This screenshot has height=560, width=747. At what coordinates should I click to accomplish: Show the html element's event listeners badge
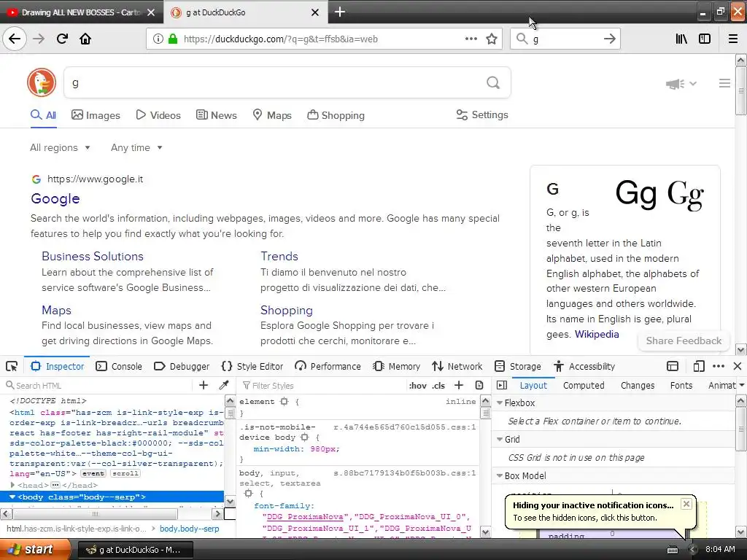coord(93,473)
